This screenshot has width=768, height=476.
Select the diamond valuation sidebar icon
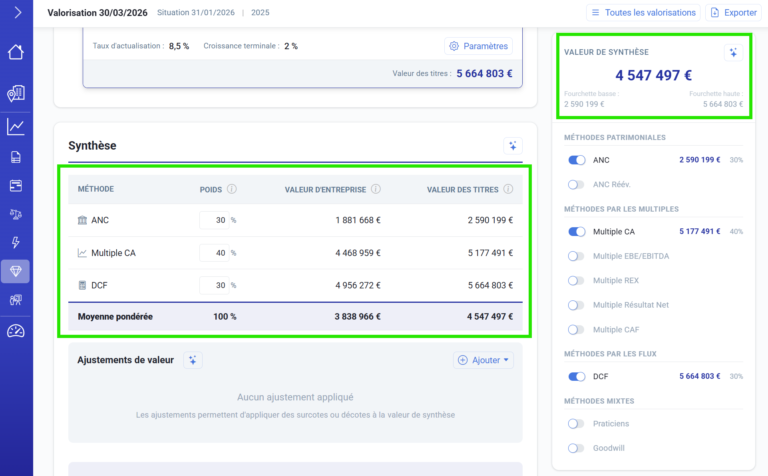[x=16, y=271]
